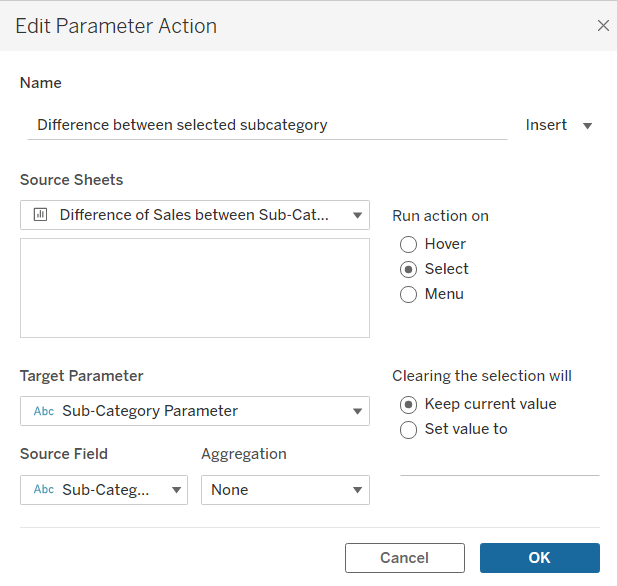
Task: Enable Keep current value option
Action: [408, 404]
